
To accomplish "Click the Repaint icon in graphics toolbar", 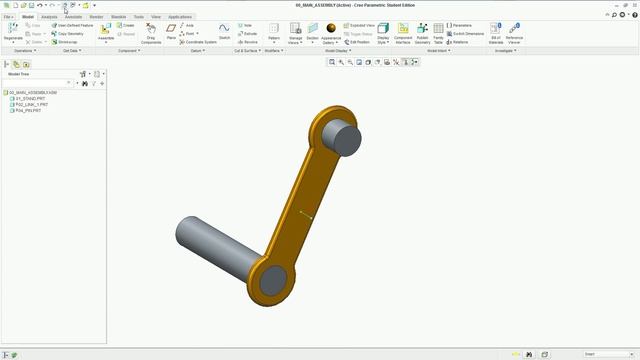I will (359, 62).
